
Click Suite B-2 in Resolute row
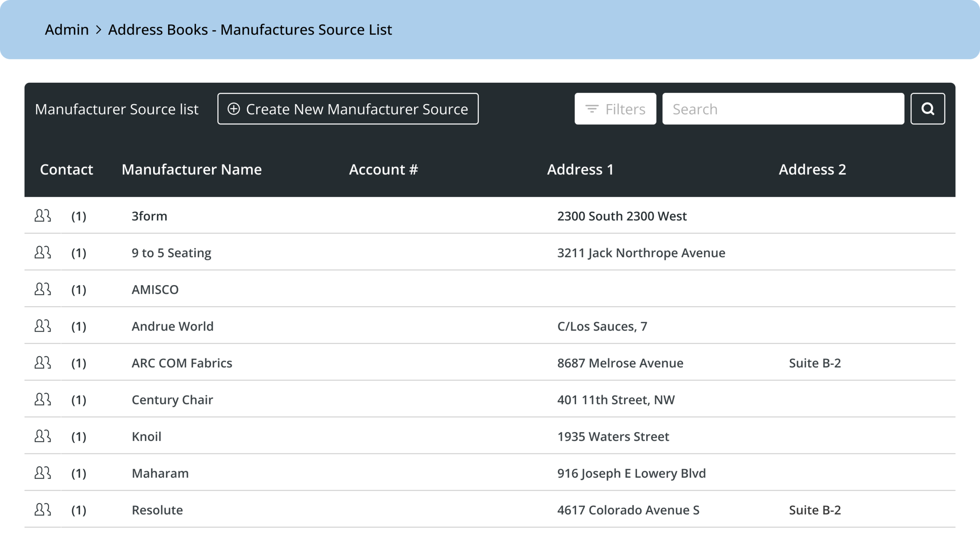(x=815, y=510)
